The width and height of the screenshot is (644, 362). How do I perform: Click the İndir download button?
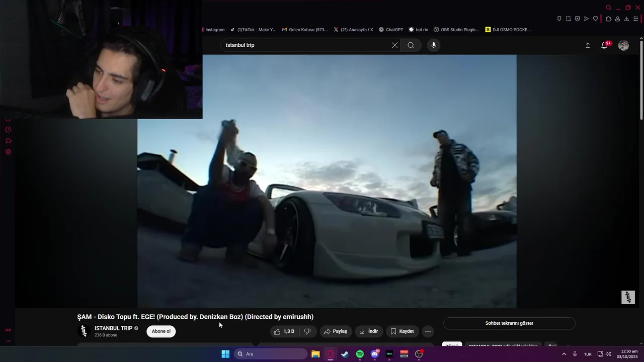[369, 331]
